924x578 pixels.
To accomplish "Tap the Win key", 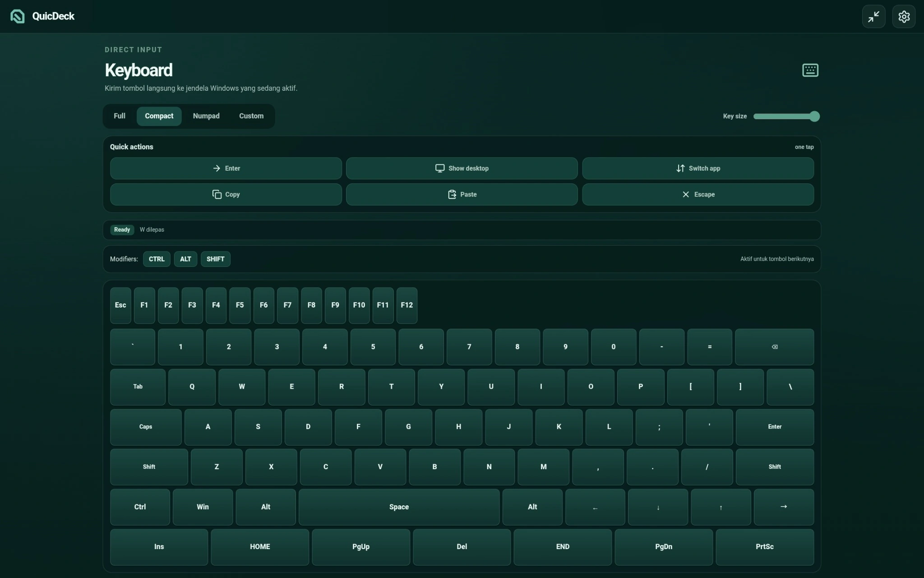I will coord(203,507).
